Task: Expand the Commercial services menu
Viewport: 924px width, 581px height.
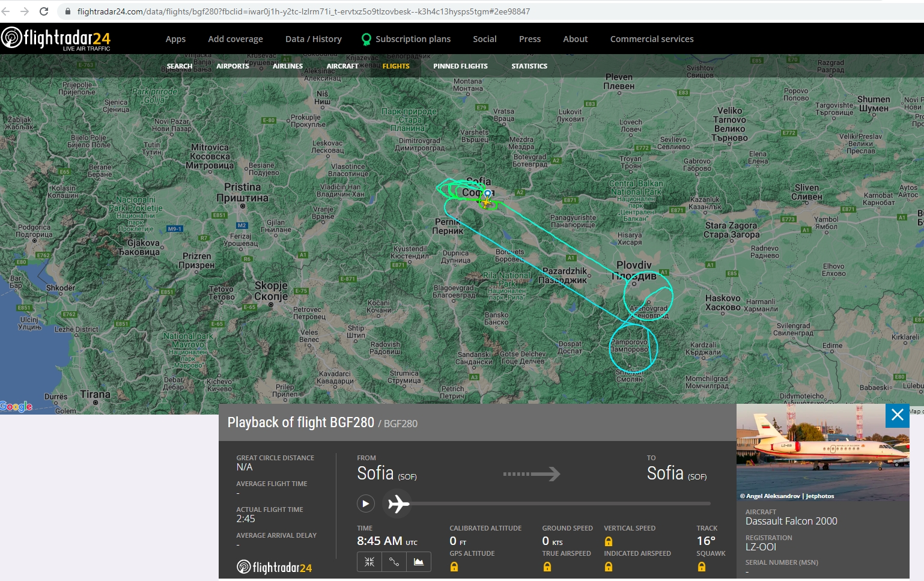Action: point(652,39)
